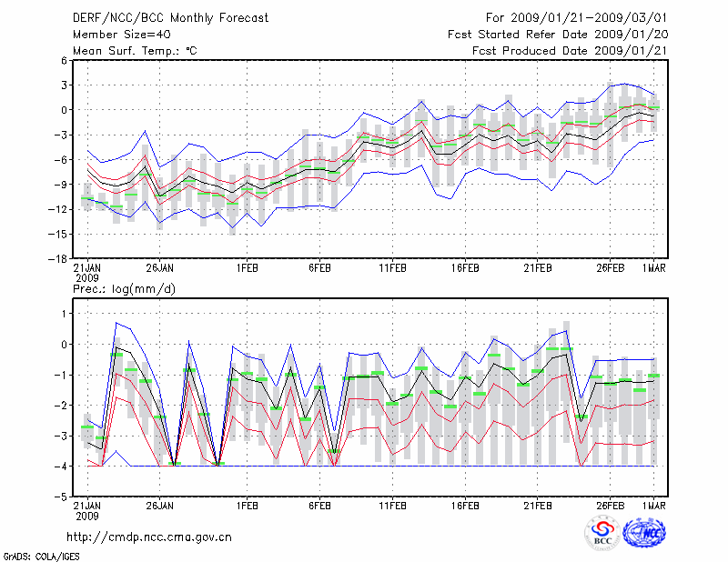Viewport: 728px width, 562px height.
Task: Click the 6 tick on the temperature axis
Action: pos(65,60)
